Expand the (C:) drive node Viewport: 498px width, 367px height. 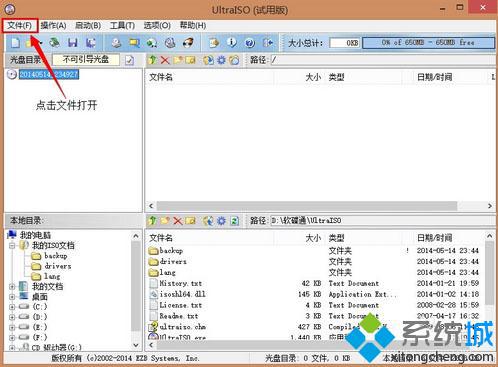coord(12,307)
